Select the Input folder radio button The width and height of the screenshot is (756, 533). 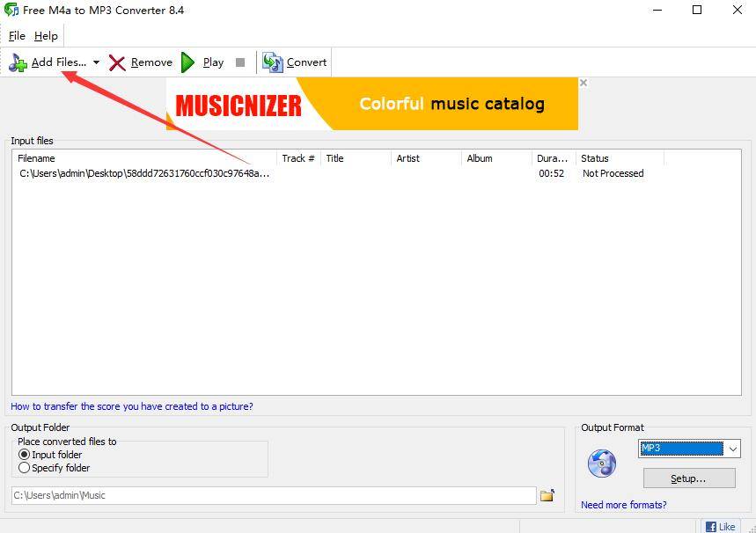coord(26,455)
